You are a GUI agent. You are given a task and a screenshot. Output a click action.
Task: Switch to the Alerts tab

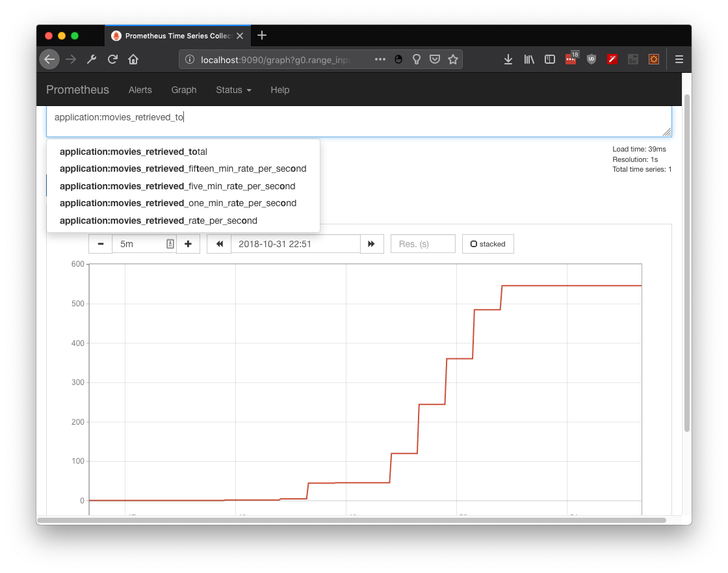point(140,90)
